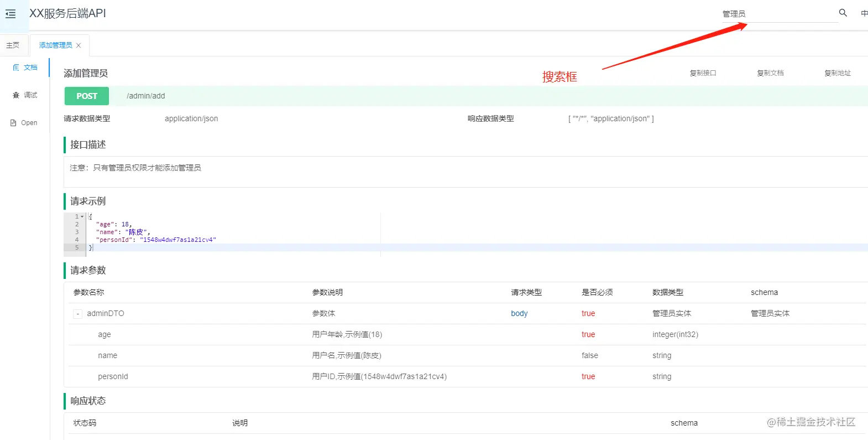The width and height of the screenshot is (868, 440).
Task: Click 复制文档 to copy the document
Action: click(x=770, y=73)
